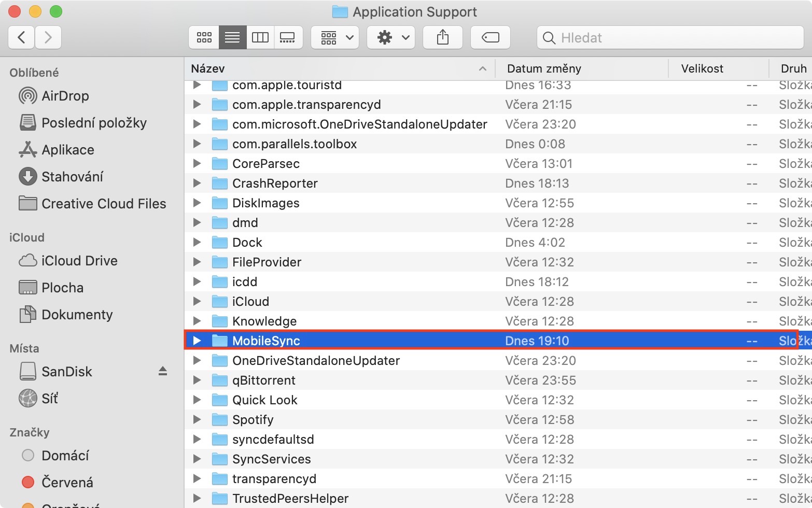Switch to gallery view

pos(288,37)
